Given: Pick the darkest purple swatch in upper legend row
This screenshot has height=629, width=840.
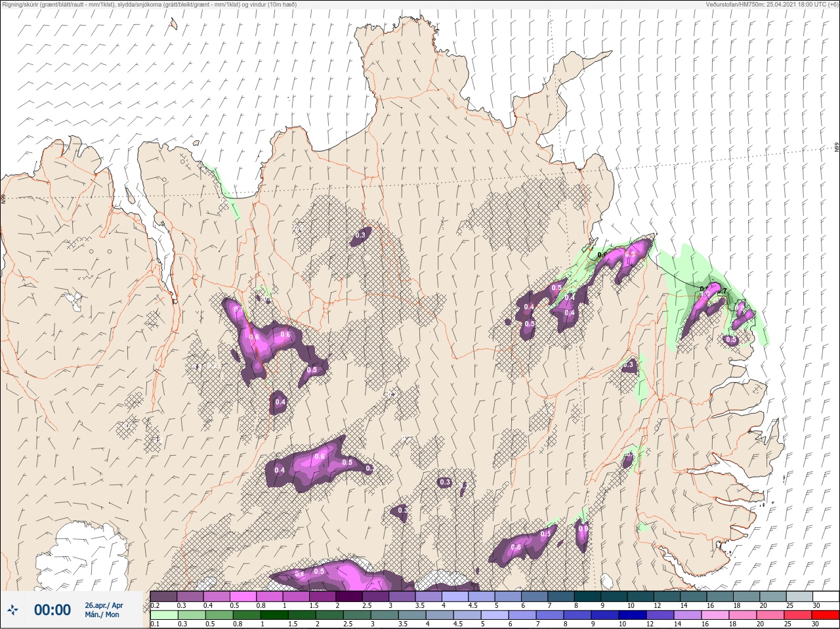Looking at the screenshot, I should 349,596.
